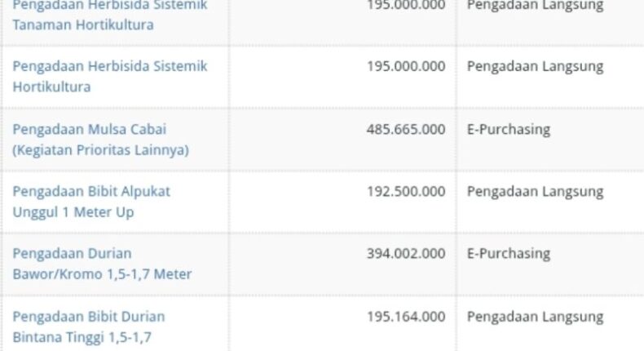Click Pengadaan Langsung in Bibit Alpukat row
This screenshot has height=351, width=644.
coord(535,192)
